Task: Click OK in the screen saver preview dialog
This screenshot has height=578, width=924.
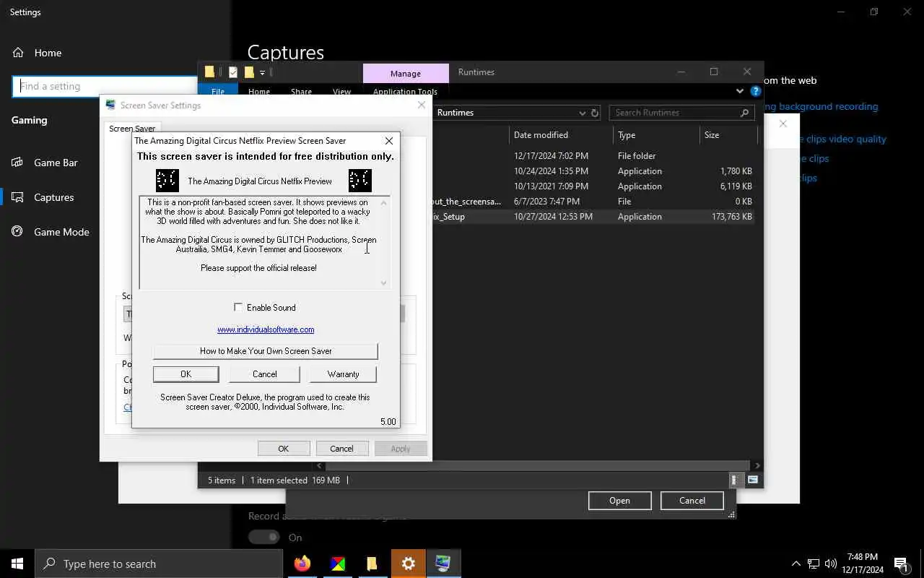Action: [186, 374]
